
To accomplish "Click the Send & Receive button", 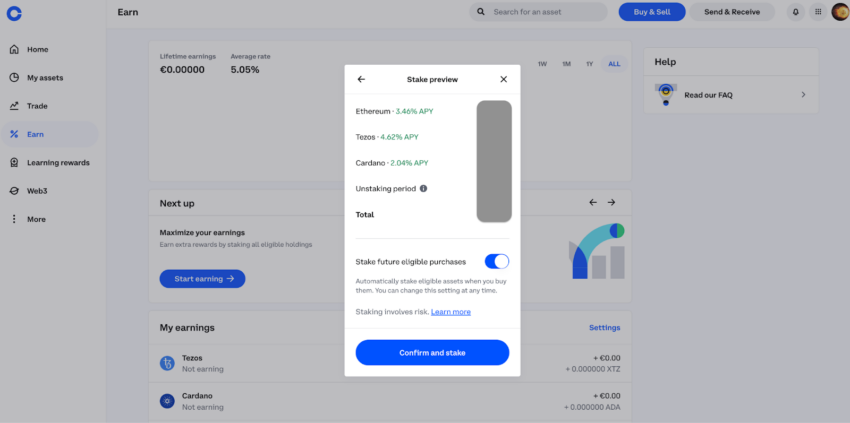I will pyautogui.click(x=732, y=12).
